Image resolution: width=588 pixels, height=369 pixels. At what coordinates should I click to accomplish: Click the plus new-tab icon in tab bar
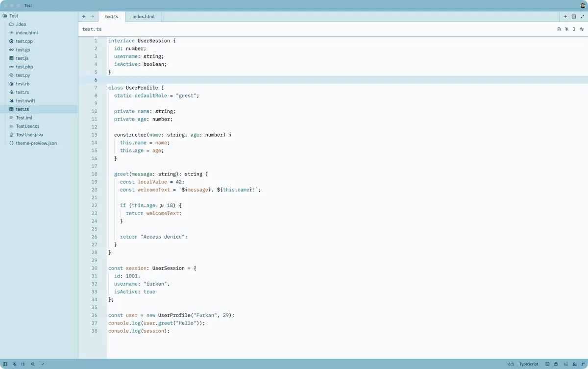(565, 16)
